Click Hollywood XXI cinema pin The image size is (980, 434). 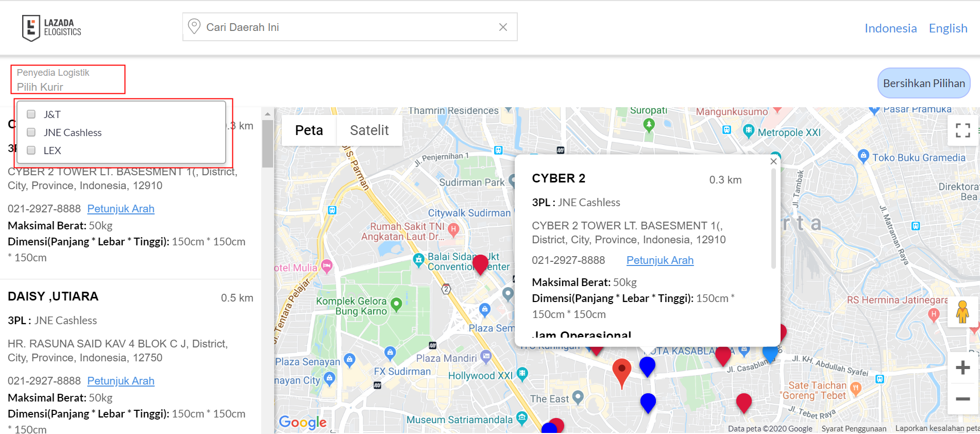522,374
